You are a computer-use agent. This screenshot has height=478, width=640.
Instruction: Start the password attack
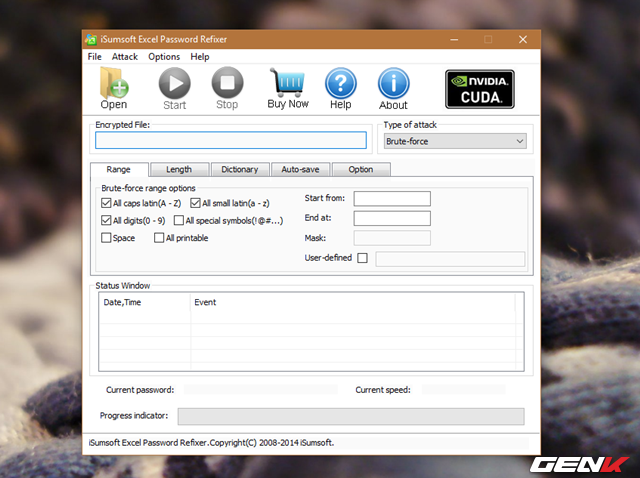175,89
